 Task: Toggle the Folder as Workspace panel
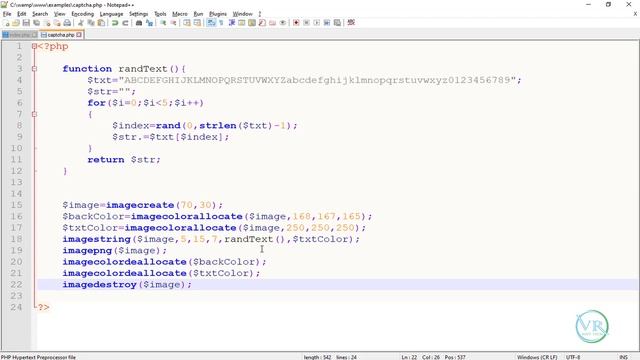[x=272, y=23]
